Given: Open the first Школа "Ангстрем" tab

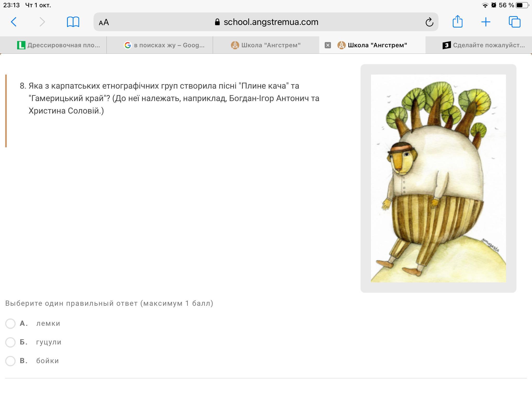Looking at the screenshot, I should (266, 45).
